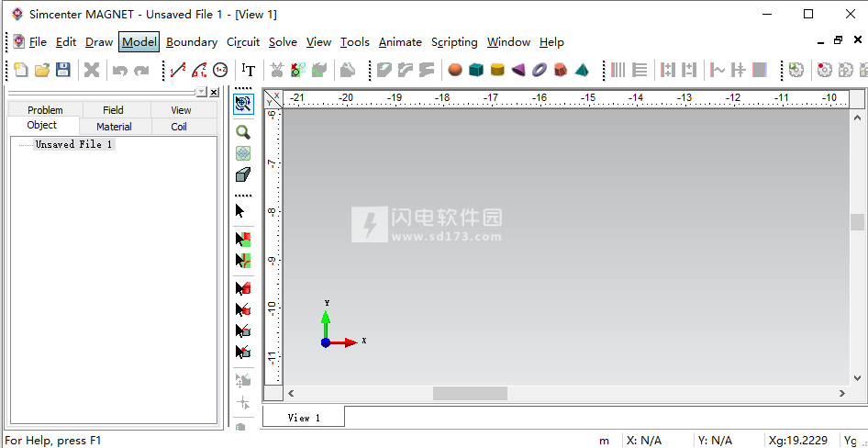Switch to the Material tab
This screenshot has width=868, height=448.
(114, 127)
